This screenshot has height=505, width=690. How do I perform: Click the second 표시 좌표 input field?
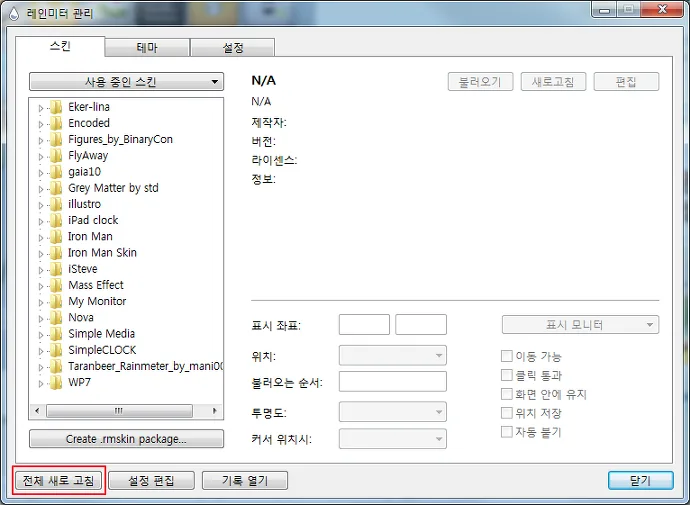pyautogui.click(x=421, y=325)
